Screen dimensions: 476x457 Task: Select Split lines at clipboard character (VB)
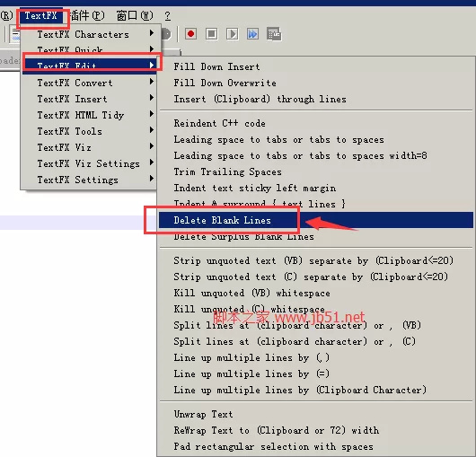coord(316,325)
